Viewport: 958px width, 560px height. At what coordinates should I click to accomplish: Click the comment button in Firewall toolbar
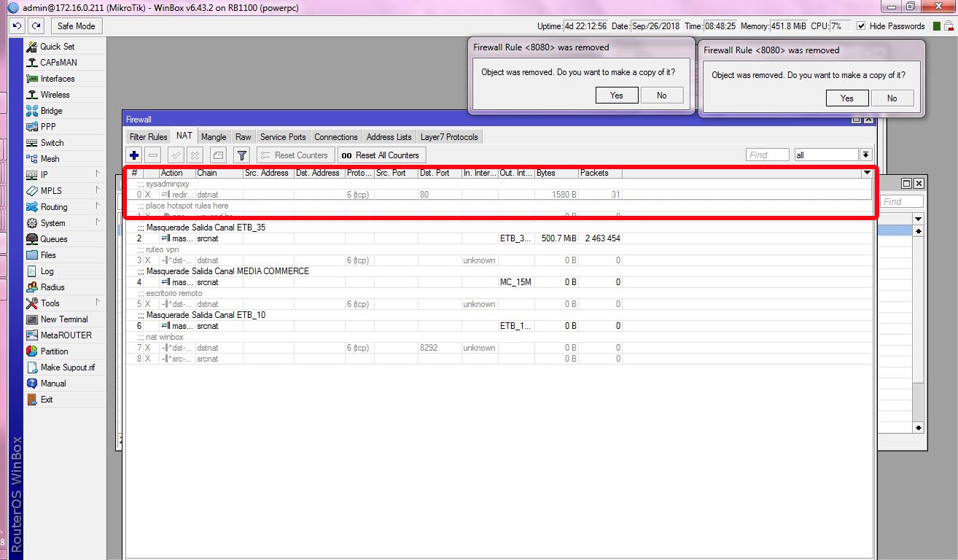coord(218,155)
